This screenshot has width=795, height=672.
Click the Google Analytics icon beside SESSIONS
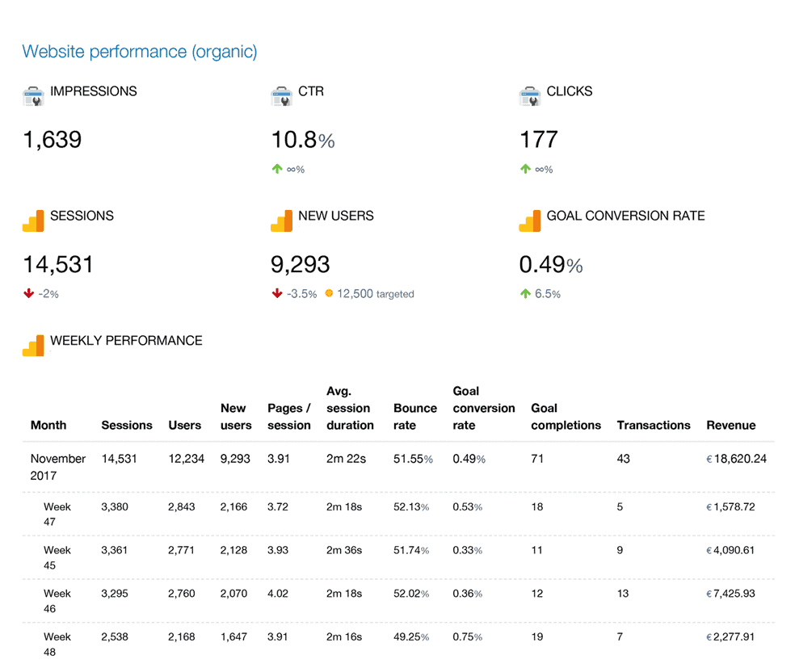pos(33,220)
